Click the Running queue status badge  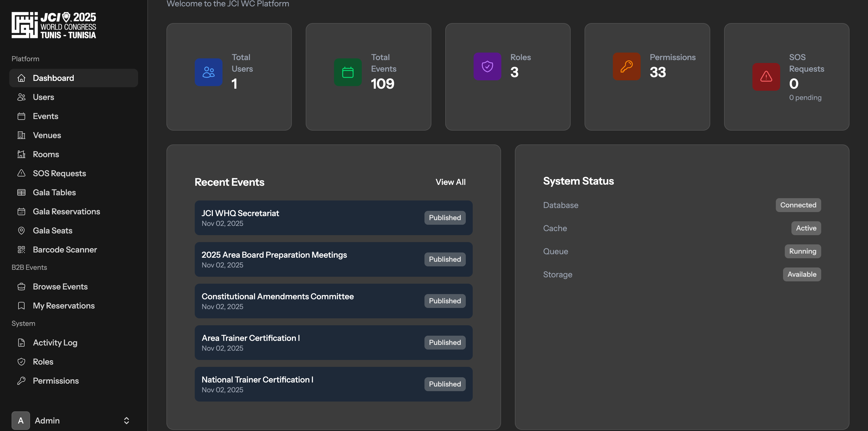click(x=803, y=251)
